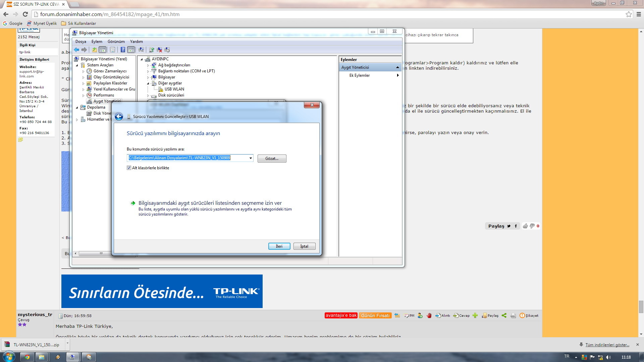Click the Şikayet report link
This screenshot has width=644, height=362.
tap(529, 315)
